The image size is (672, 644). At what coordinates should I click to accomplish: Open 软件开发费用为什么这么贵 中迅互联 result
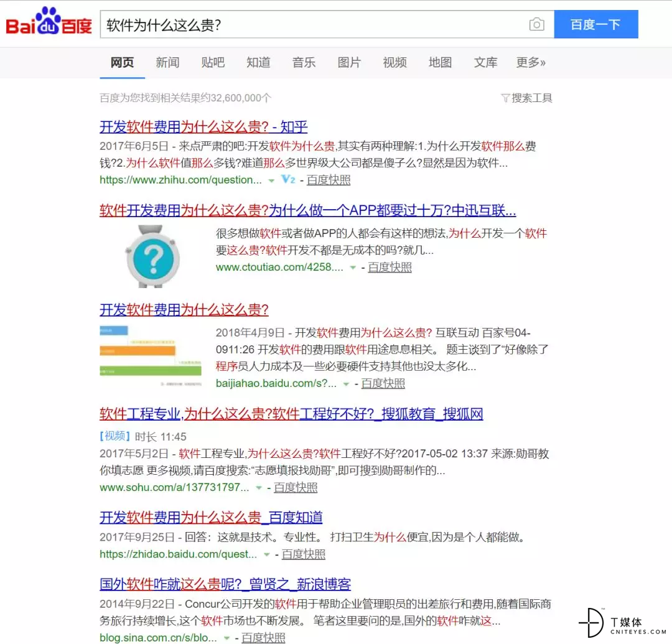click(x=308, y=210)
